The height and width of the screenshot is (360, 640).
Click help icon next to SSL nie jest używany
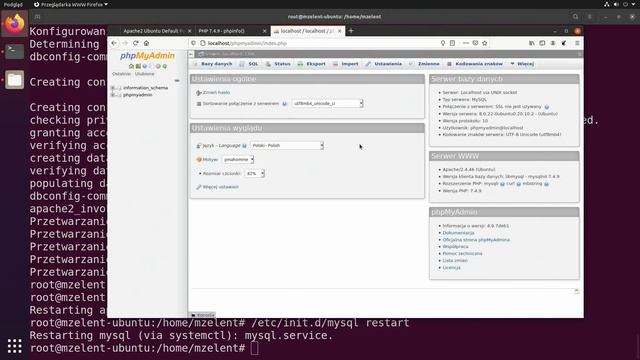(x=547, y=107)
